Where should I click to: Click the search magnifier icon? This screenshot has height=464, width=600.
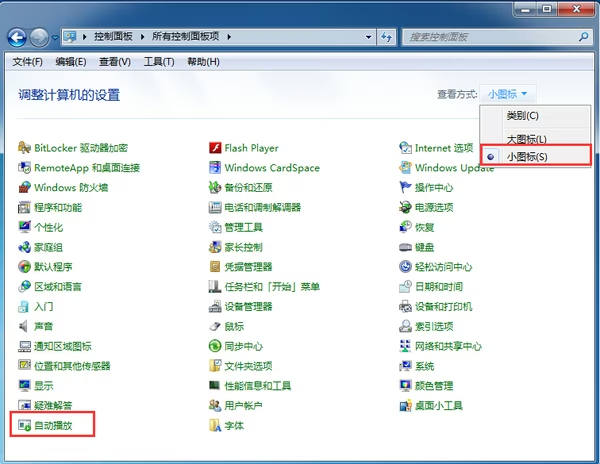click(x=583, y=37)
